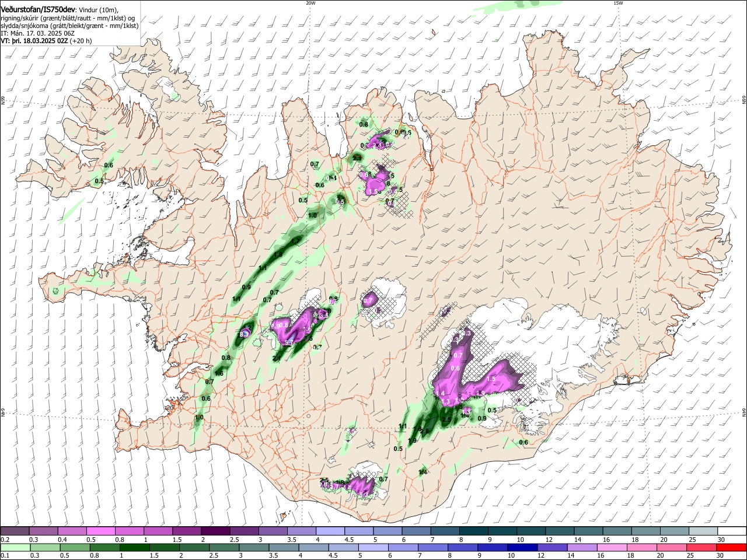Click the 15W longitude label
747x560 pixels.
[618, 3]
